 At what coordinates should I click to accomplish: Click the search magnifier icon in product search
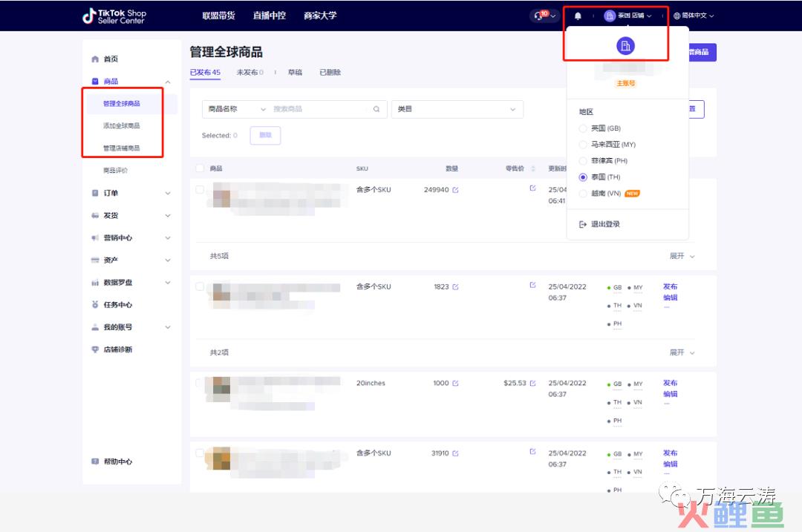pyautogui.click(x=376, y=109)
